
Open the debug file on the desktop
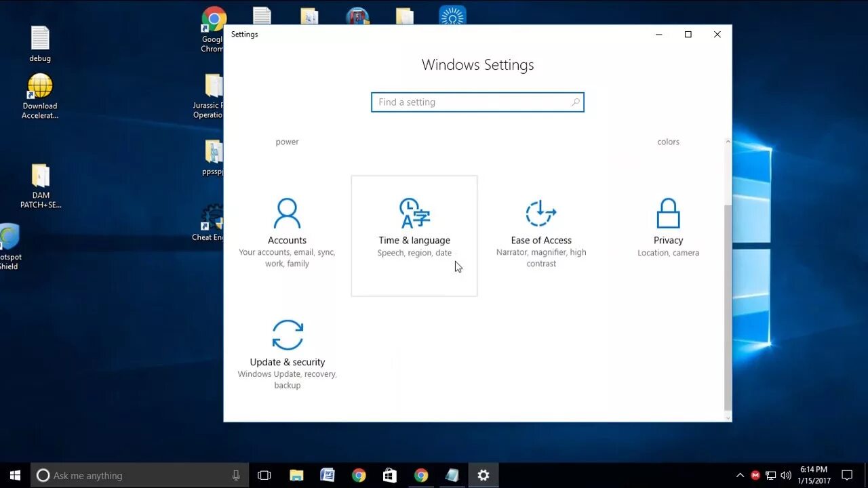[x=40, y=44]
